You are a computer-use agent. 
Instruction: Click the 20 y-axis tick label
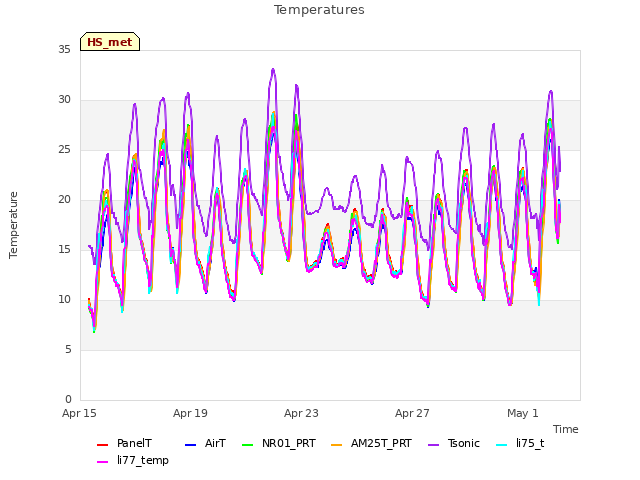pos(64,200)
